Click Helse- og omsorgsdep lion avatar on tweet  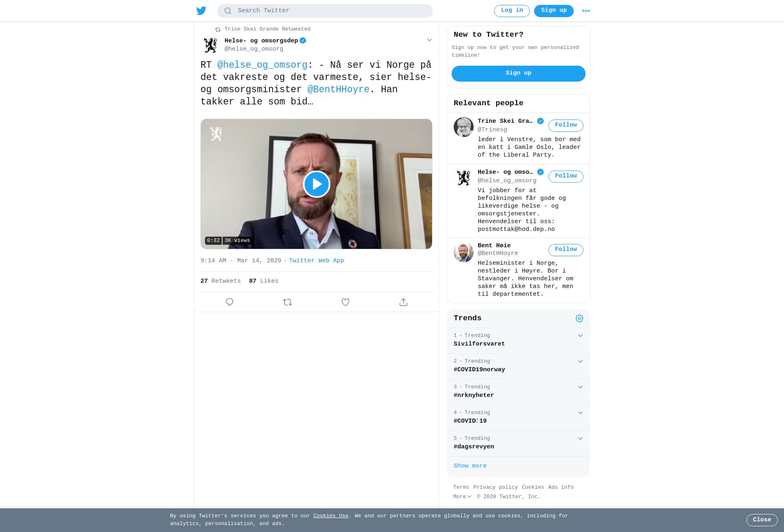point(211,45)
